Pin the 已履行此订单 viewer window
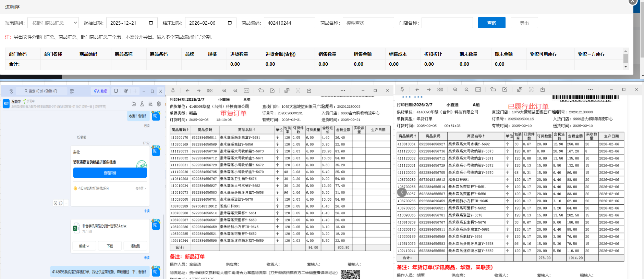The image size is (644, 279). [402, 90]
